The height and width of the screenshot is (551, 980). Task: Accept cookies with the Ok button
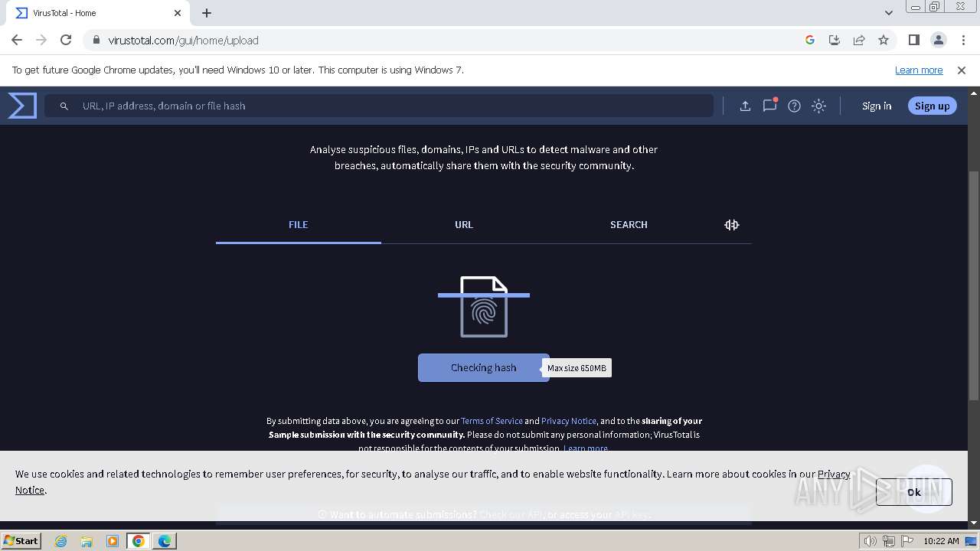(914, 492)
